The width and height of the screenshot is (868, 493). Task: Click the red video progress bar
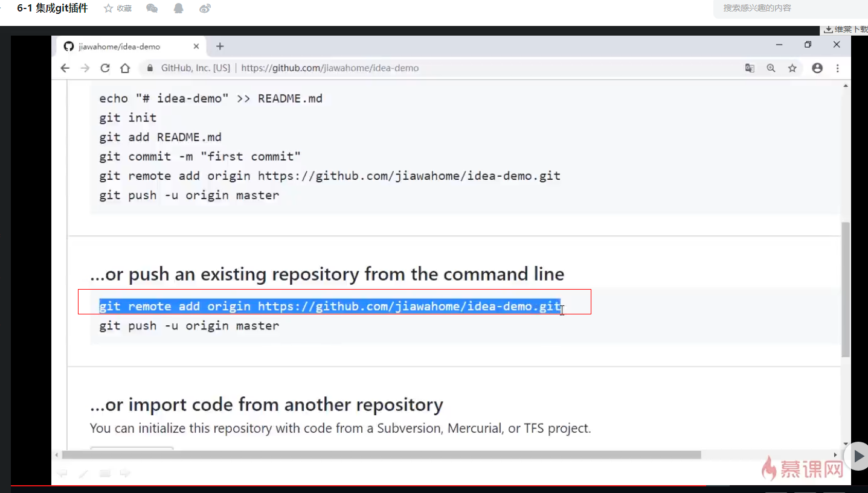point(359,485)
